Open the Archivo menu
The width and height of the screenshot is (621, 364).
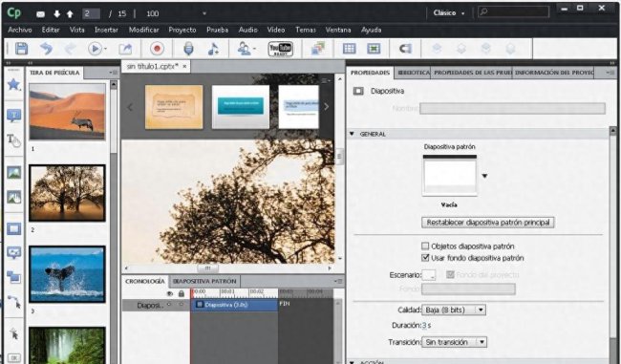pos(20,30)
